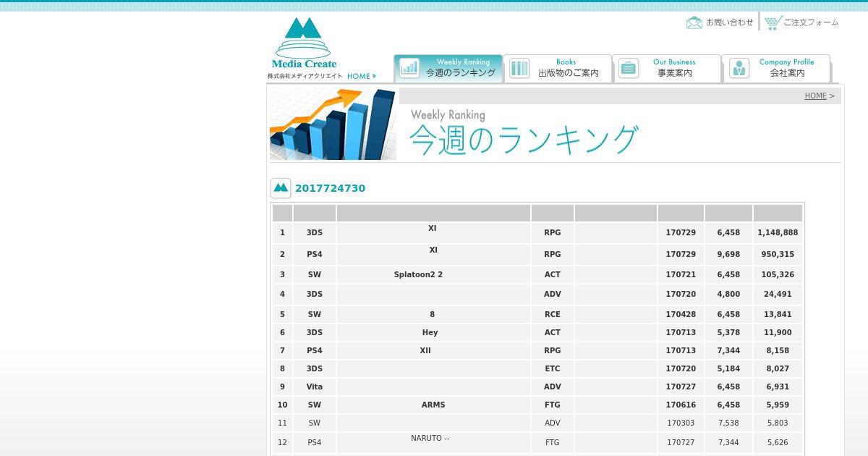Click the 170721 release date cell
Image resolution: width=868 pixels, height=456 pixels.
click(x=681, y=274)
